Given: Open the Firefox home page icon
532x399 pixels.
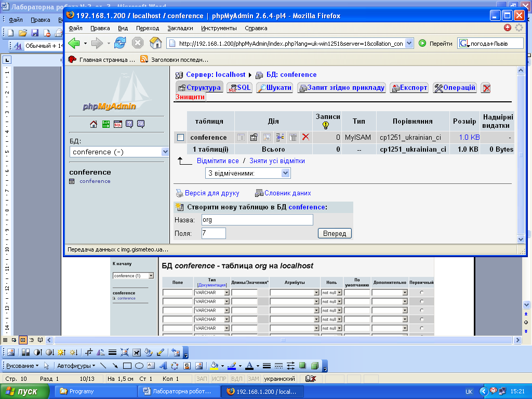Looking at the screenshot, I should pyautogui.click(x=156, y=43).
